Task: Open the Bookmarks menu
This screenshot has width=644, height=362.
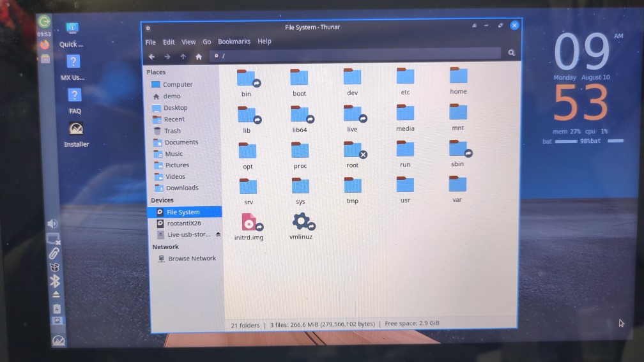Action: click(234, 41)
